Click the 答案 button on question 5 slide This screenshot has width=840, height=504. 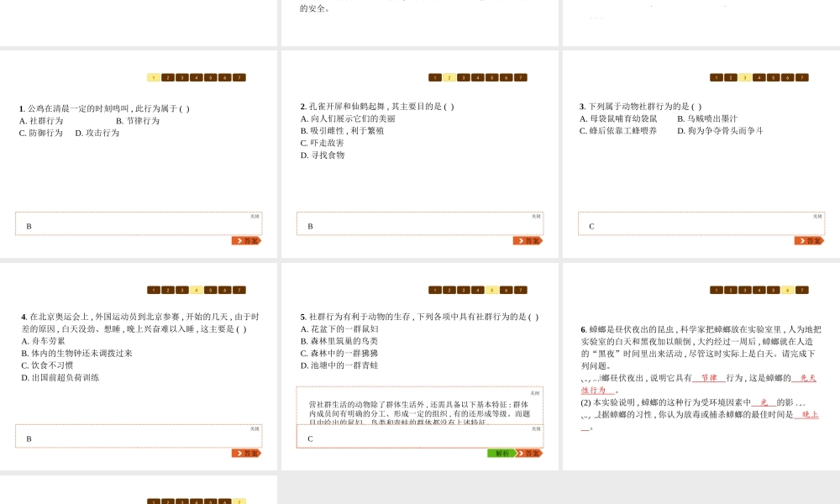pos(528,453)
